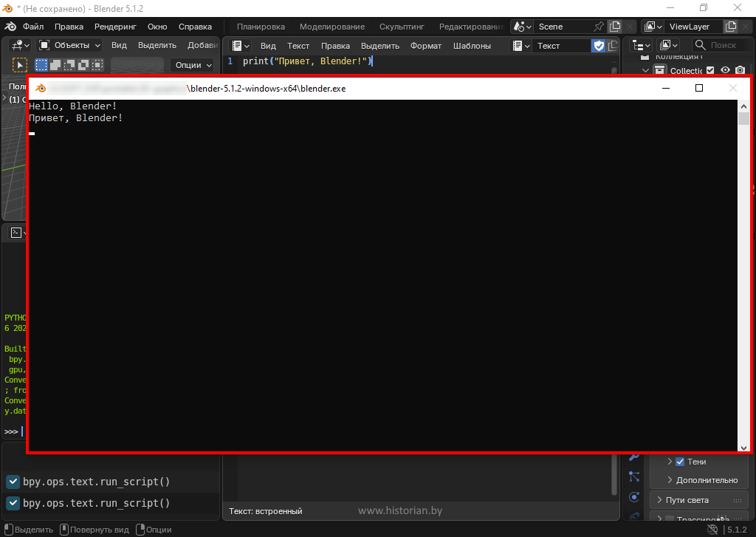Uncheck the Тени checkbox
This screenshot has width=756, height=537.
[x=680, y=462]
